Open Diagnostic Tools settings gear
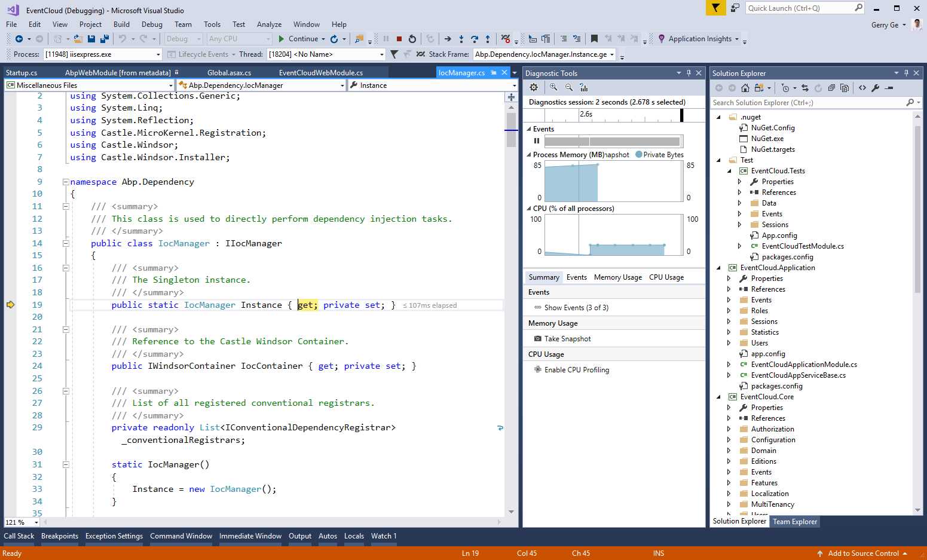The width and height of the screenshot is (927, 560). [534, 87]
